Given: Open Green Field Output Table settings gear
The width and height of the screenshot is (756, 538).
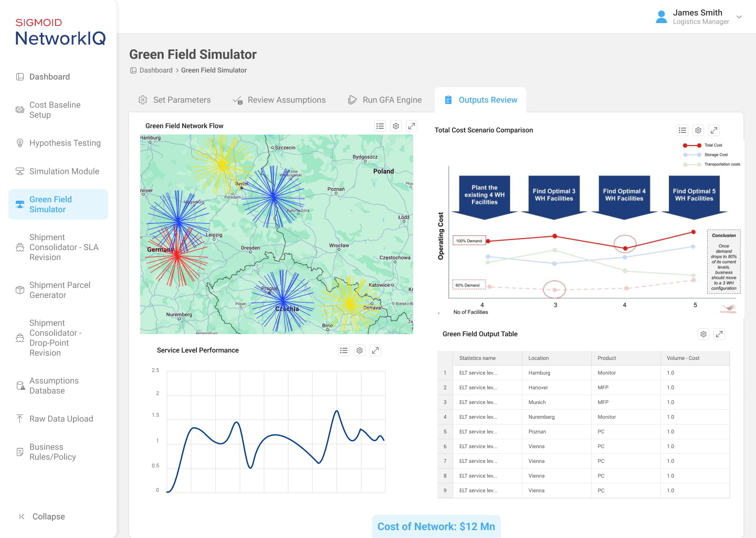Looking at the screenshot, I should coord(703,334).
